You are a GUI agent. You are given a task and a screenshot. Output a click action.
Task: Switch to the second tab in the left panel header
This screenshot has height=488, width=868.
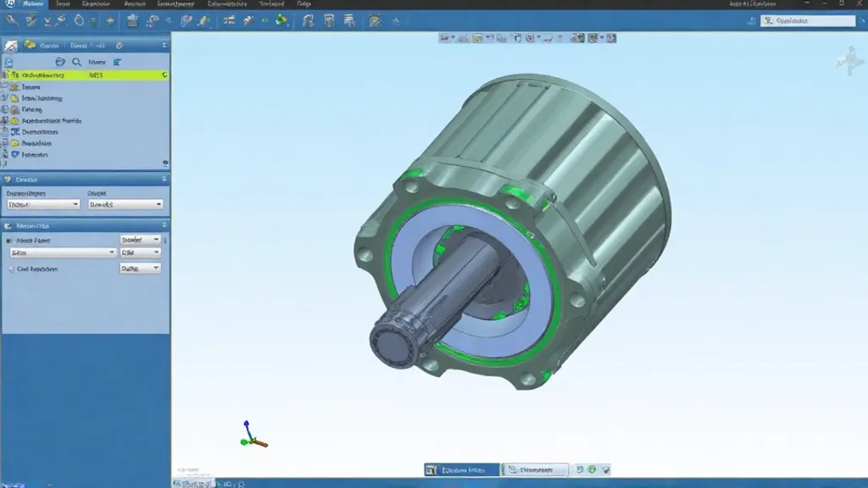click(x=87, y=46)
